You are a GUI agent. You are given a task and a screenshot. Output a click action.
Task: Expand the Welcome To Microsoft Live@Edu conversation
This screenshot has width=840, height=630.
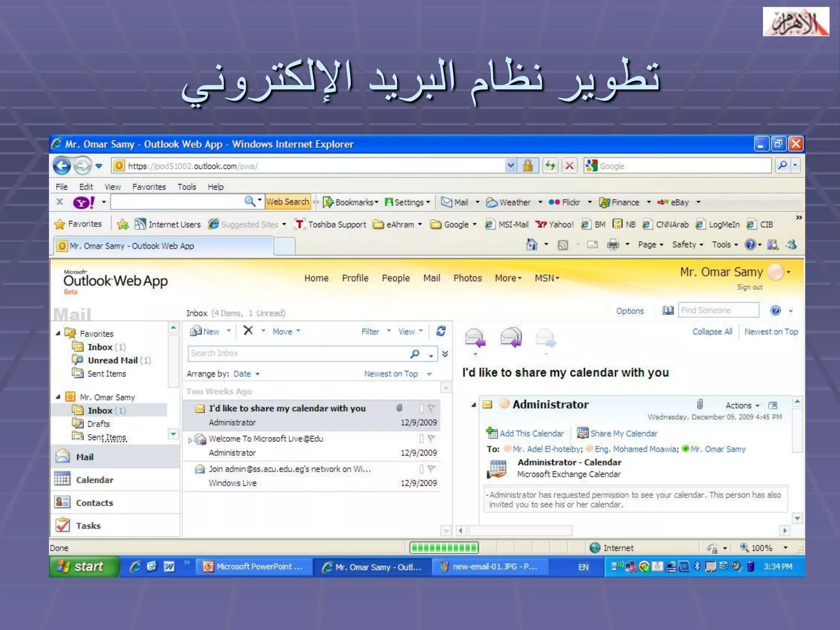tap(190, 440)
